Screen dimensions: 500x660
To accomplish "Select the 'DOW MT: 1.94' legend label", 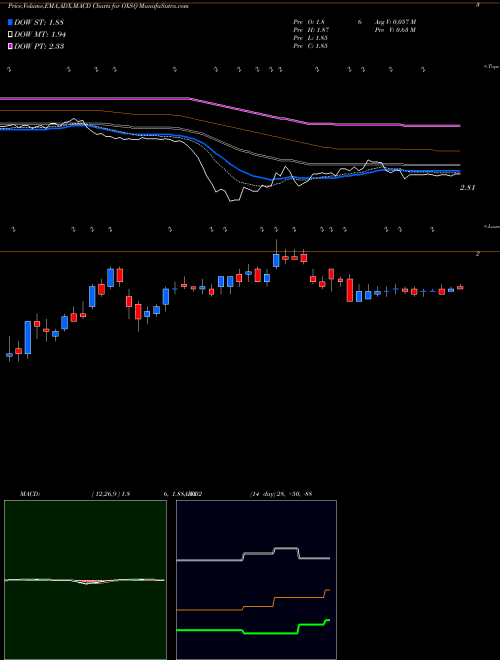I will (x=40, y=35).
